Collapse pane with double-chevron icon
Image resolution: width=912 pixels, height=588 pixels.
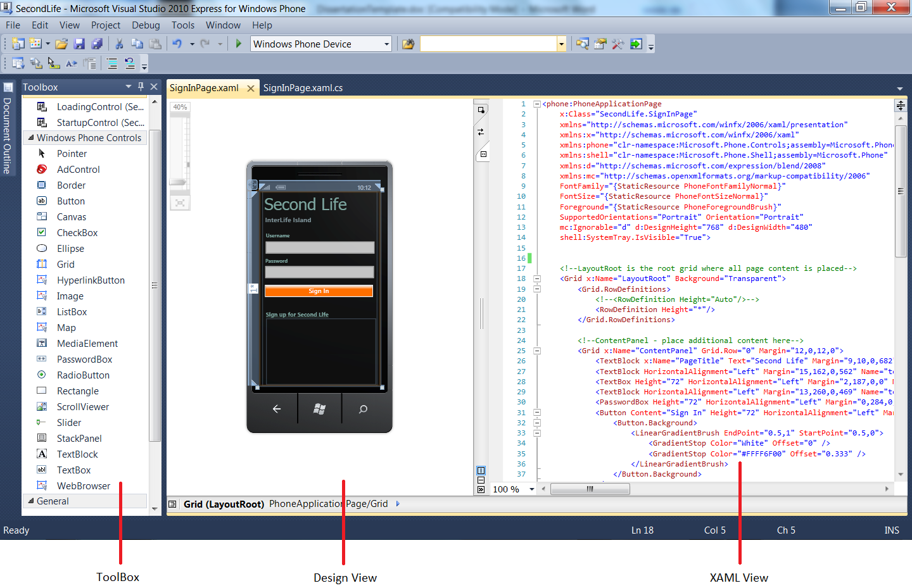tap(481, 489)
